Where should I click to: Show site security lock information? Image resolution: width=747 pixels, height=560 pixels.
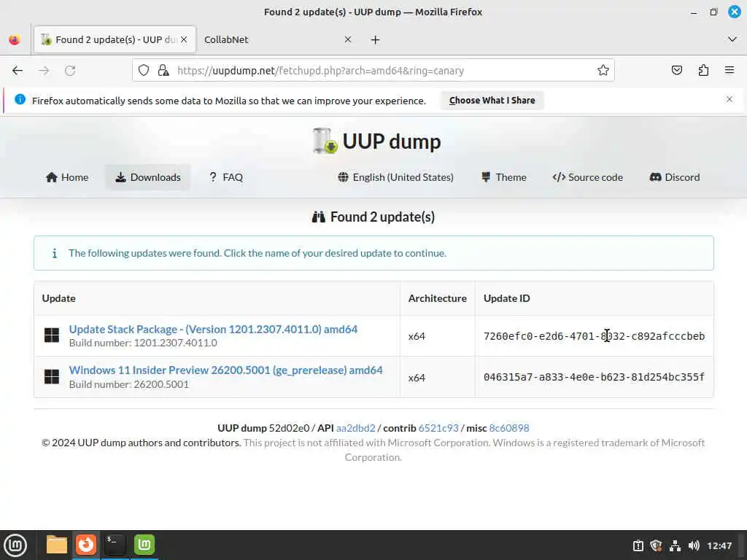click(163, 71)
